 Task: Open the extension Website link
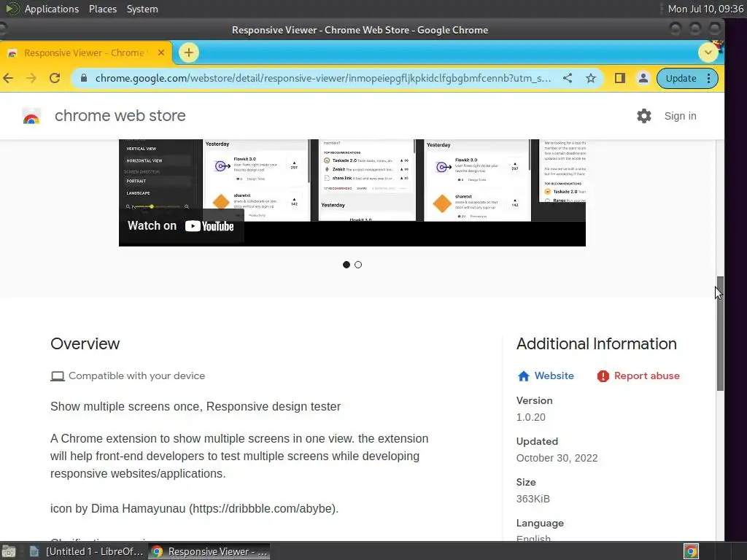(554, 376)
